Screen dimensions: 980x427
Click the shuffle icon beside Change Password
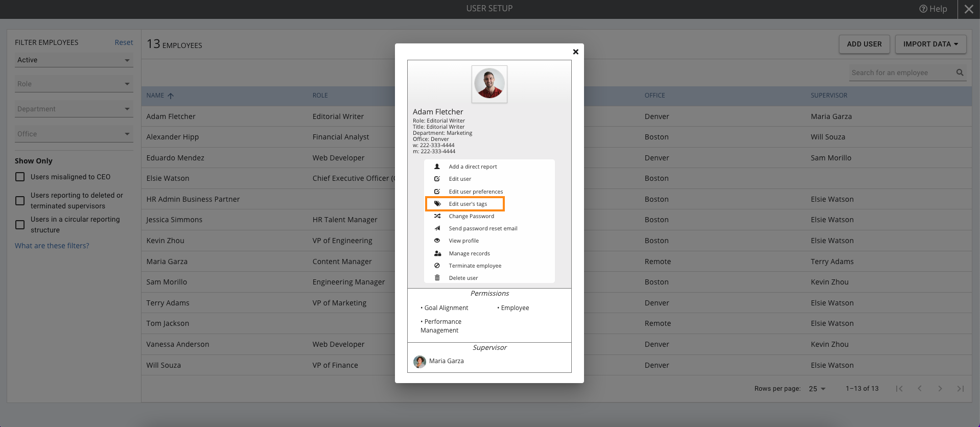437,216
